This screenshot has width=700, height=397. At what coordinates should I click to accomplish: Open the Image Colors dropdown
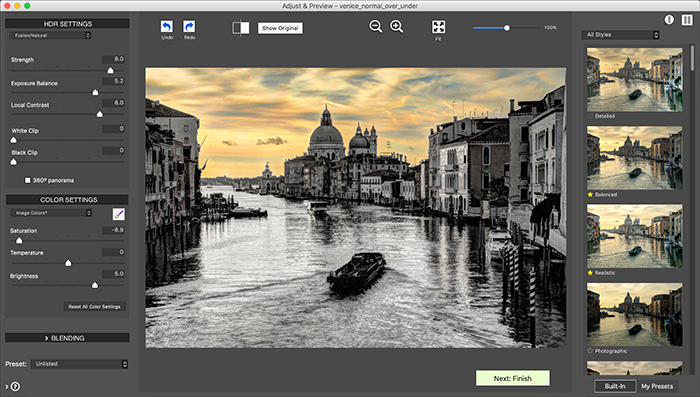51,213
